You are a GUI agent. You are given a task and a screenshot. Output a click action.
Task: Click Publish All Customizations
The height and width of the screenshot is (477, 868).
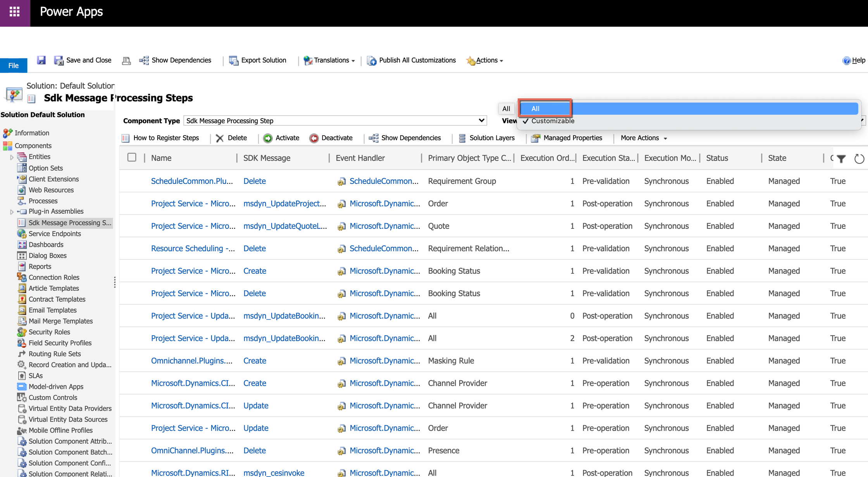[411, 60]
